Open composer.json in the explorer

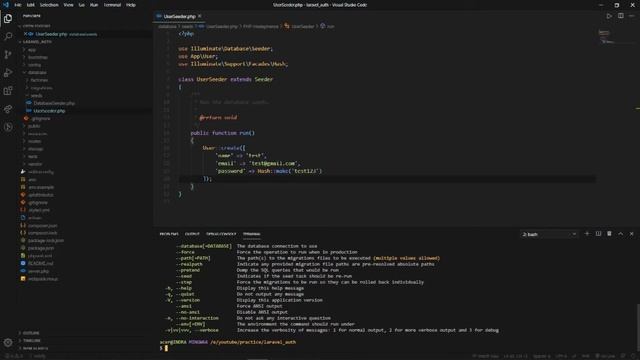42,225
